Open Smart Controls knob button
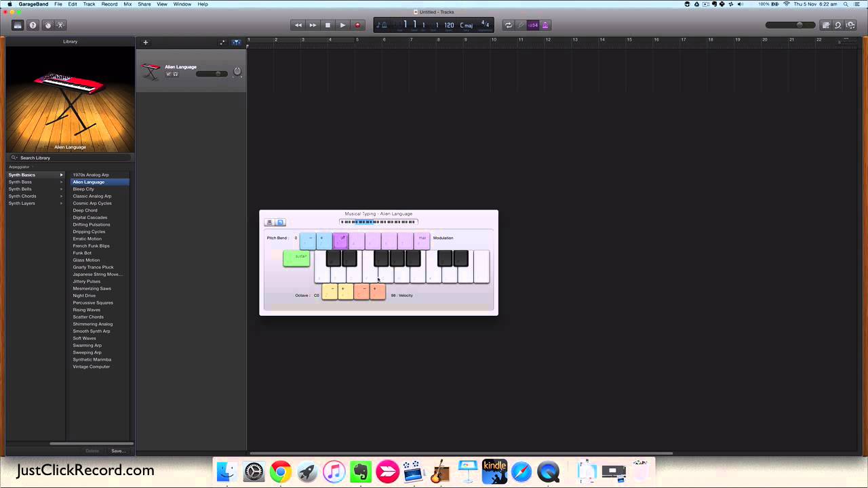This screenshot has width=868, height=488. (x=47, y=25)
